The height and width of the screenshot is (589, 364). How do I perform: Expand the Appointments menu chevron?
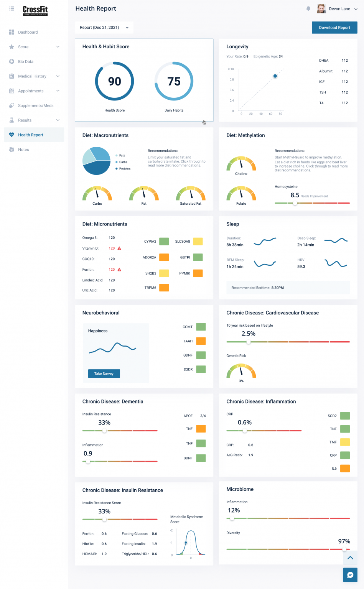coord(58,91)
